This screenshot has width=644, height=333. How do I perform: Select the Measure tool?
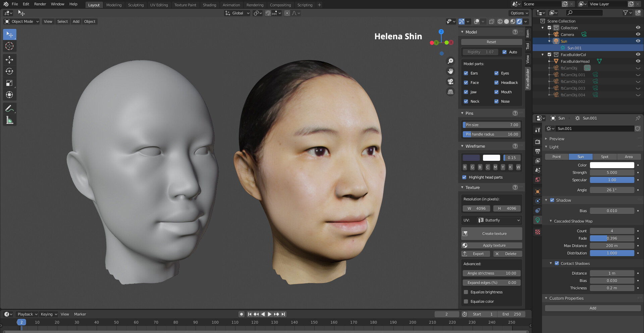click(x=9, y=120)
